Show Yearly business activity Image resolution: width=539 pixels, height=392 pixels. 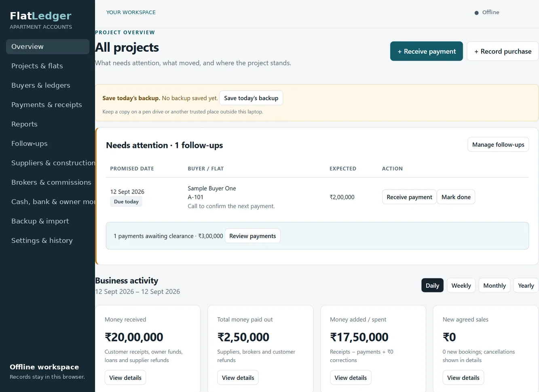tap(526, 286)
